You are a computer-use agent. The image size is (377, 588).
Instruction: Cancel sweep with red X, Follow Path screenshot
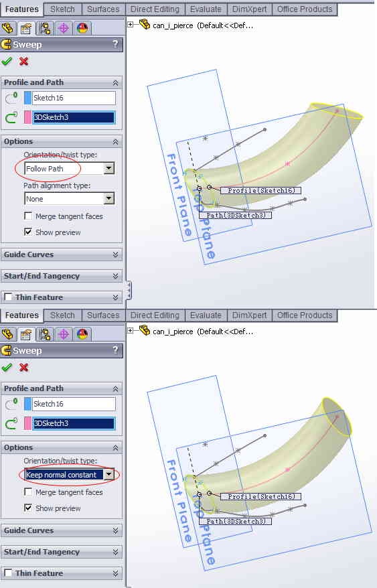[23, 61]
